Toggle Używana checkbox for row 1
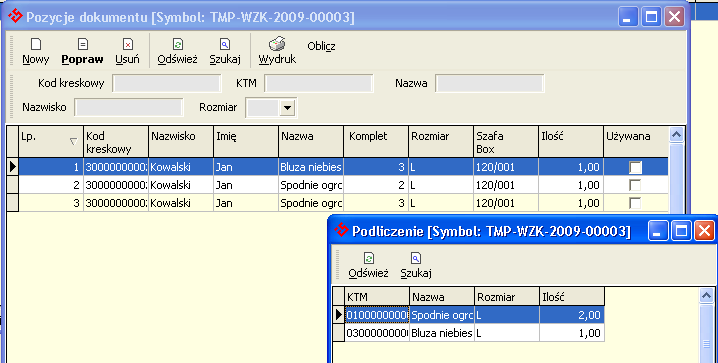Image resolution: width=718 pixels, height=363 pixels. [635, 167]
